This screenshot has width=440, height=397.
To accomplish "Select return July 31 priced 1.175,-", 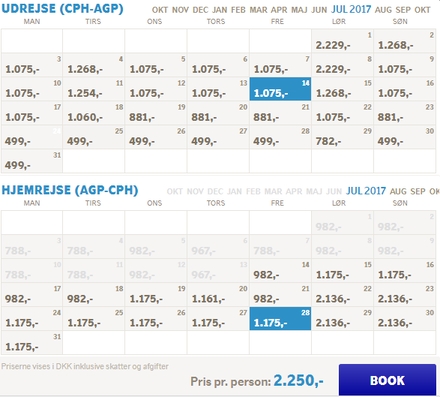I will click(x=32, y=342).
